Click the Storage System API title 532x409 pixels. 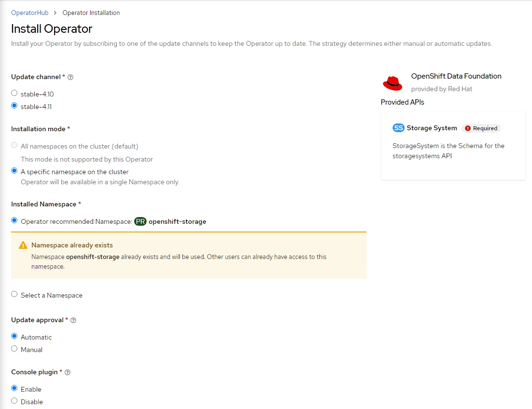tap(432, 128)
